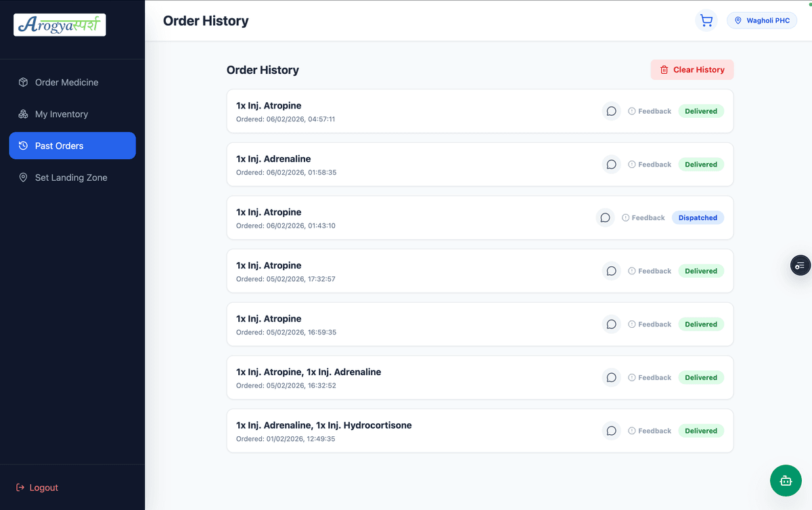Select Past Orders in sidebar
Viewport: 812px width, 510px height.
(72, 146)
